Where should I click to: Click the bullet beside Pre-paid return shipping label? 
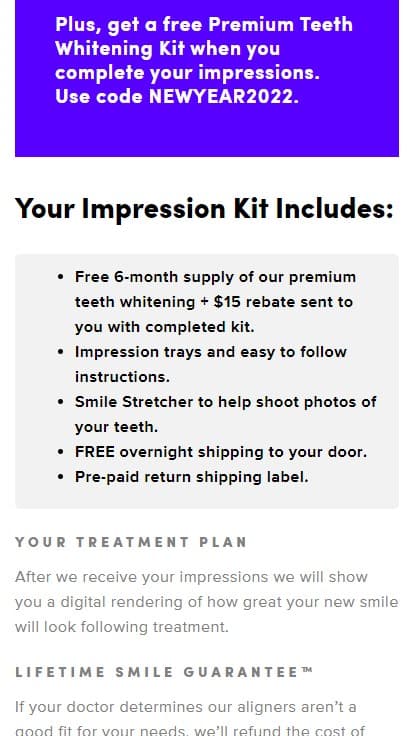click(60, 477)
